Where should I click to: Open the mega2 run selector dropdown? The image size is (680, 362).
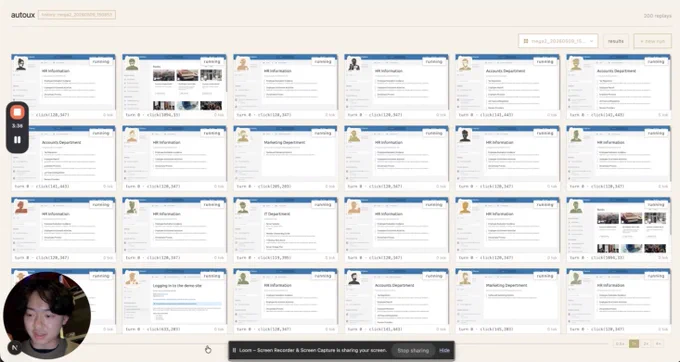(x=558, y=41)
